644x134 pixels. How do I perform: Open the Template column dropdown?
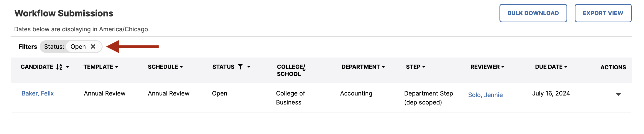pos(101,67)
